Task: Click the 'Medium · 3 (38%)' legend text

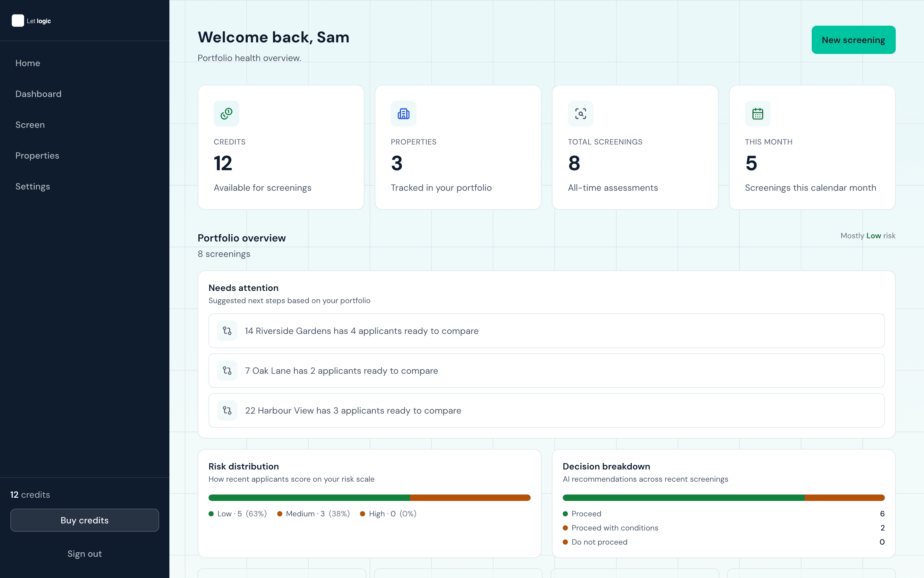Action: point(318,514)
